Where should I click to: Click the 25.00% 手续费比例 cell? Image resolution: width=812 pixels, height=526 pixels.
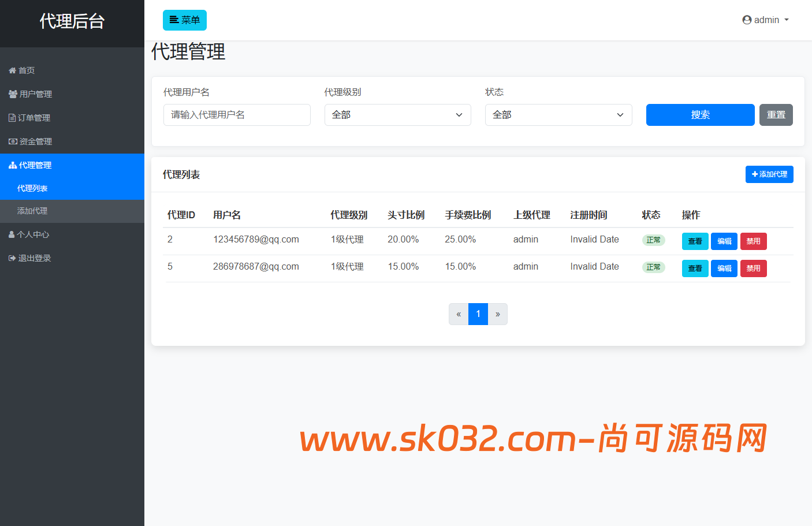460,240
